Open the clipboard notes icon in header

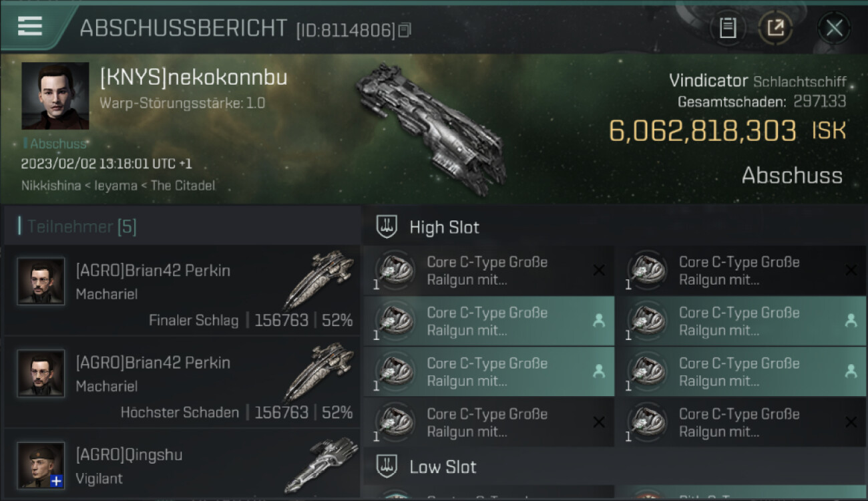click(728, 28)
